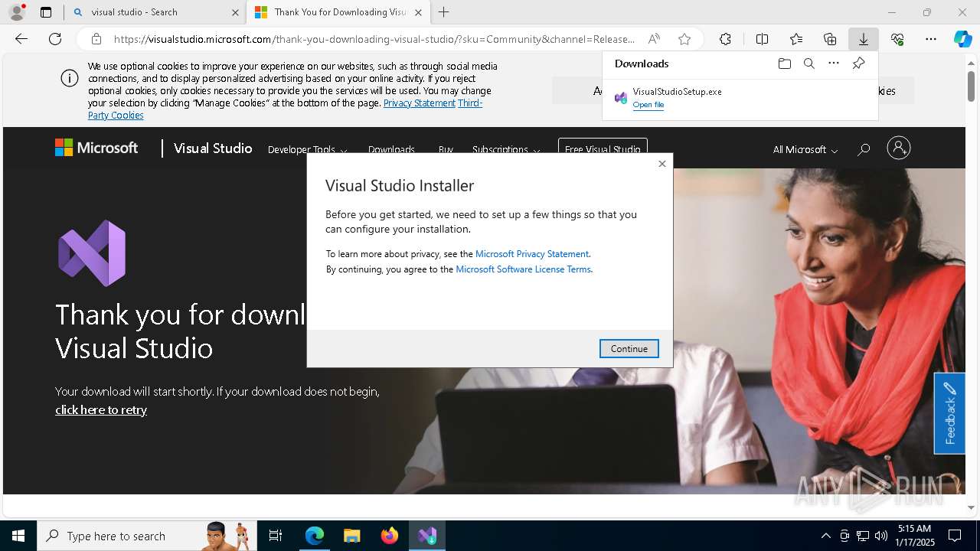Click the Microsoft logo
This screenshot has height=551, width=980.
coord(96,148)
